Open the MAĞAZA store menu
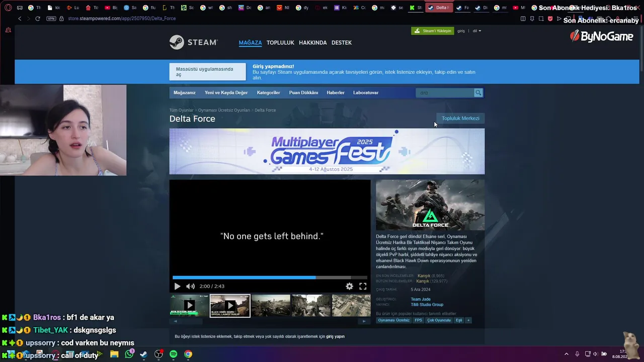 250,43
